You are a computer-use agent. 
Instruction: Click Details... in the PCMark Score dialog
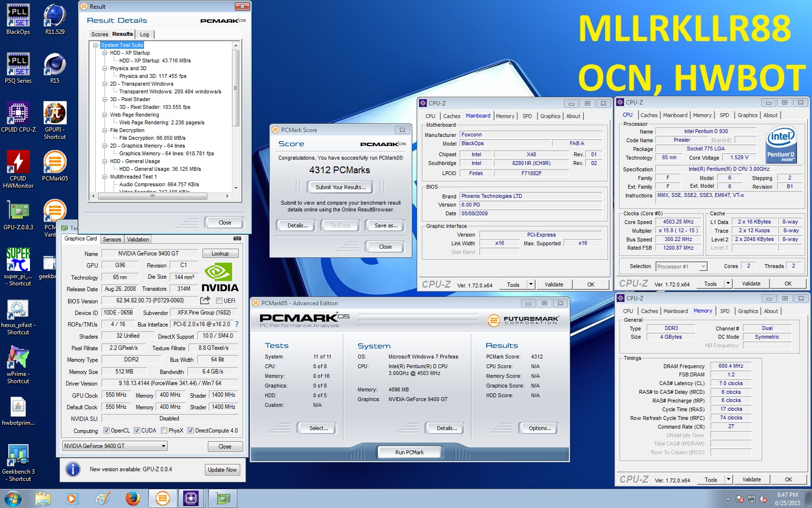click(x=297, y=225)
